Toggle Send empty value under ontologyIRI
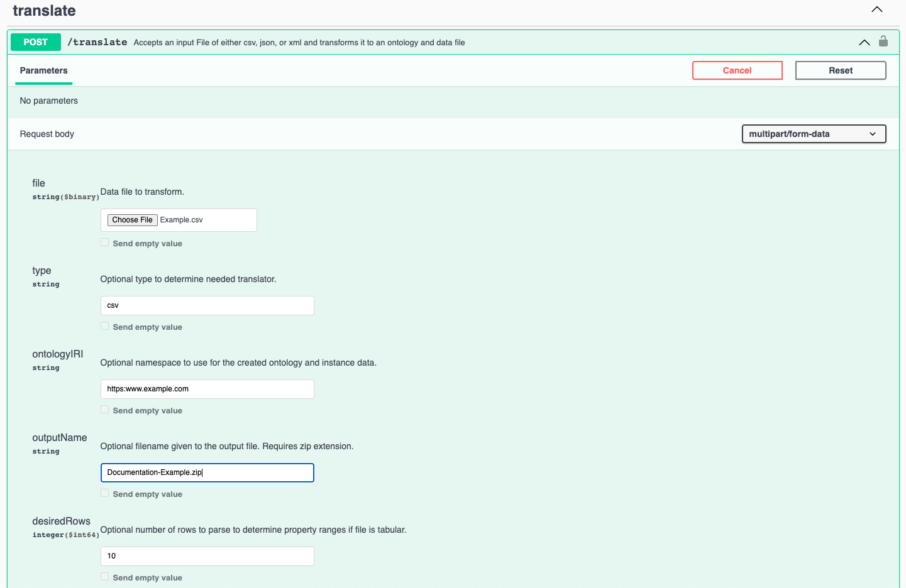This screenshot has height=588, width=906. pyautogui.click(x=105, y=410)
